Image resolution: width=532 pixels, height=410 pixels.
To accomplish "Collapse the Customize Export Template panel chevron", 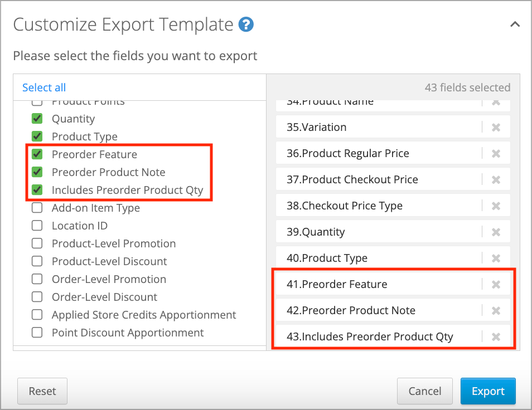I will click(x=515, y=25).
